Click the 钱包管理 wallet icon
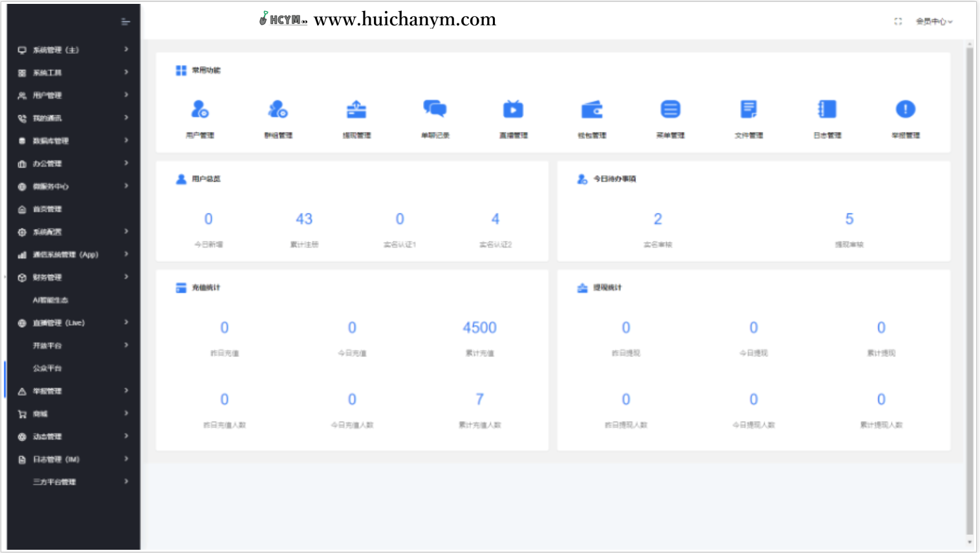The image size is (980, 553). 592,110
